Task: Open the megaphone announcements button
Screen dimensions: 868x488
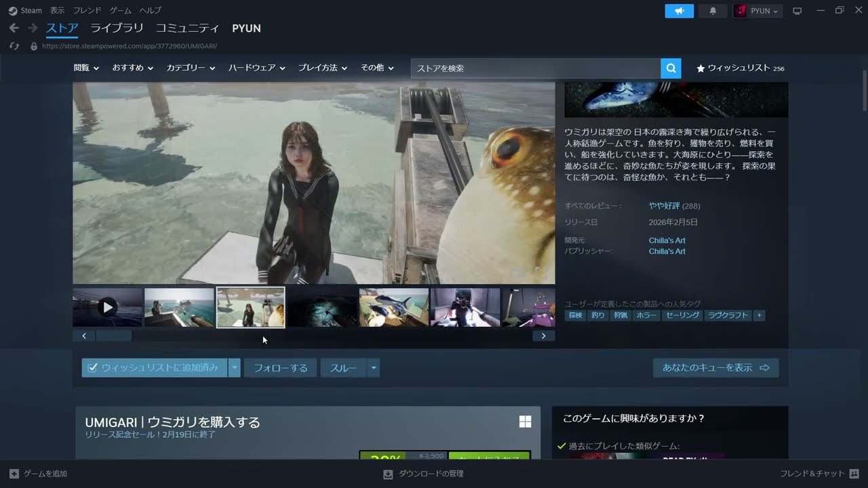Action: point(679,11)
